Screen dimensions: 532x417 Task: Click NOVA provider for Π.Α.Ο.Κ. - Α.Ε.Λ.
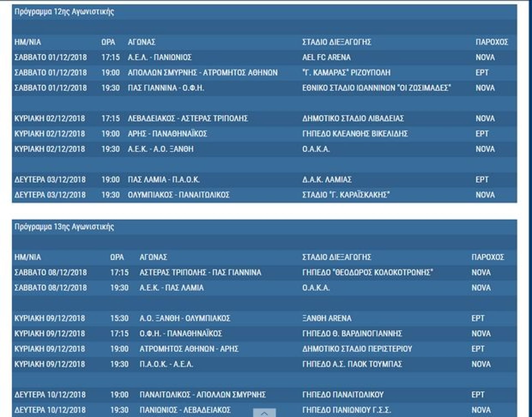[x=481, y=364]
